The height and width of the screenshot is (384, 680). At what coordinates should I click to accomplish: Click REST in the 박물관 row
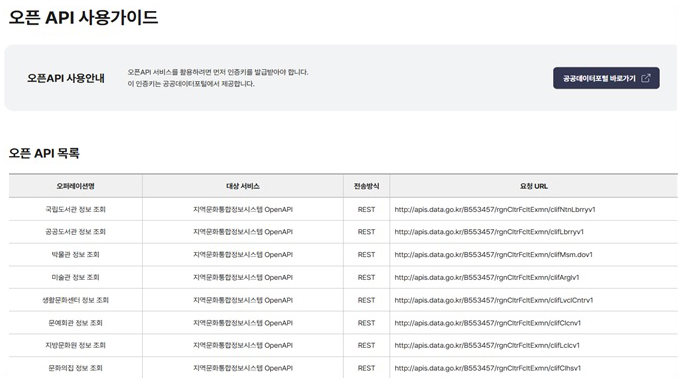click(366, 254)
